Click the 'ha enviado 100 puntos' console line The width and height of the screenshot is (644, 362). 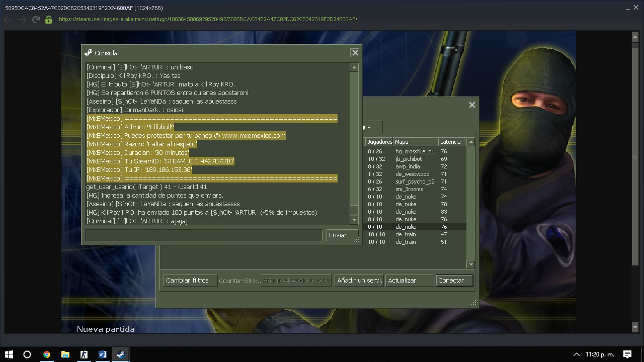(202, 213)
